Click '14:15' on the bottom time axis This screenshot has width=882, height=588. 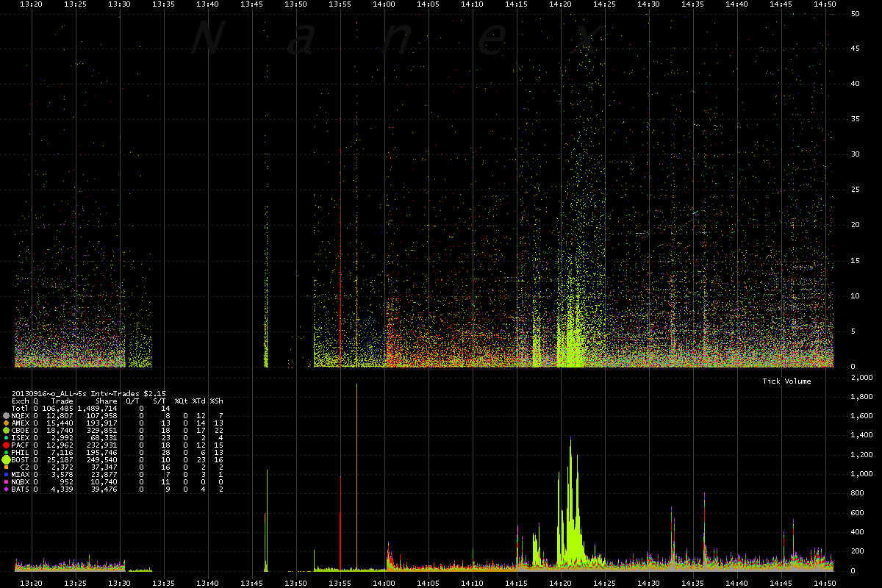(x=517, y=582)
